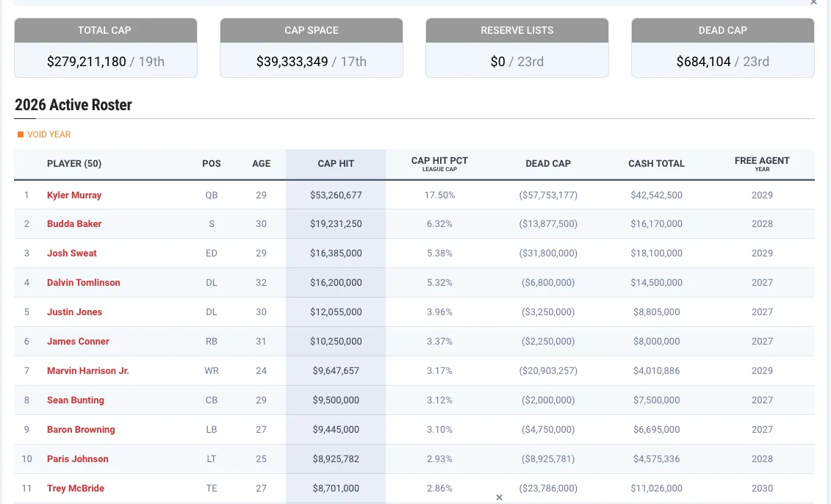Screen dimensions: 831x504
Task: Open James Conner's contract page
Action: (x=78, y=342)
